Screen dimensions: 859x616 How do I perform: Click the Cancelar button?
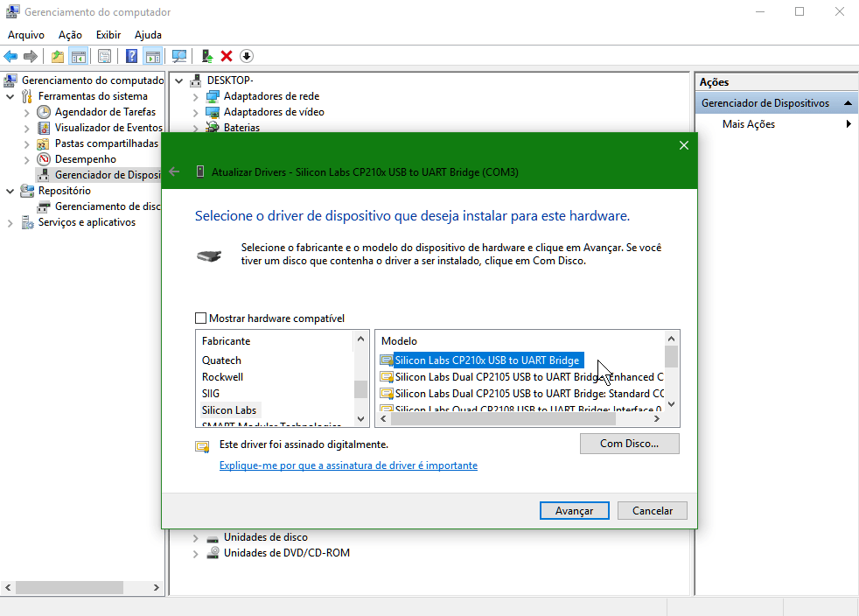click(652, 511)
